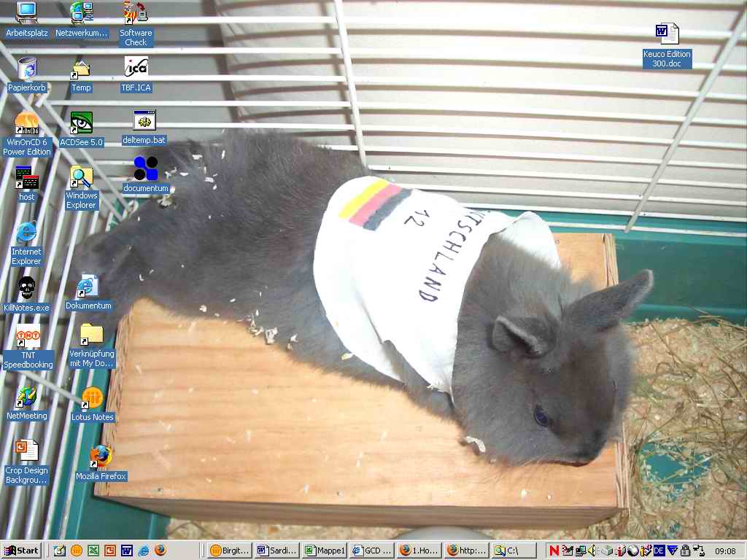Launch Word from the quick launch bar
The image size is (747, 560).
[x=126, y=551]
